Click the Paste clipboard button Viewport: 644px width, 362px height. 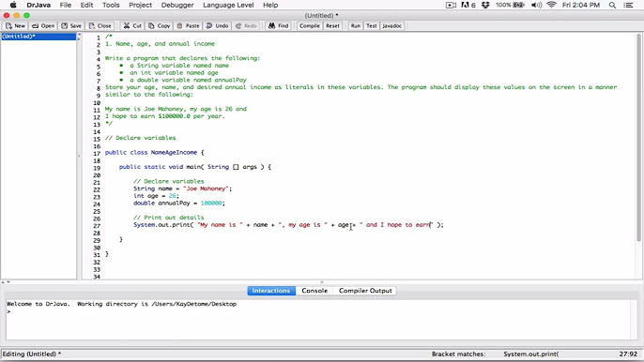coord(188,26)
